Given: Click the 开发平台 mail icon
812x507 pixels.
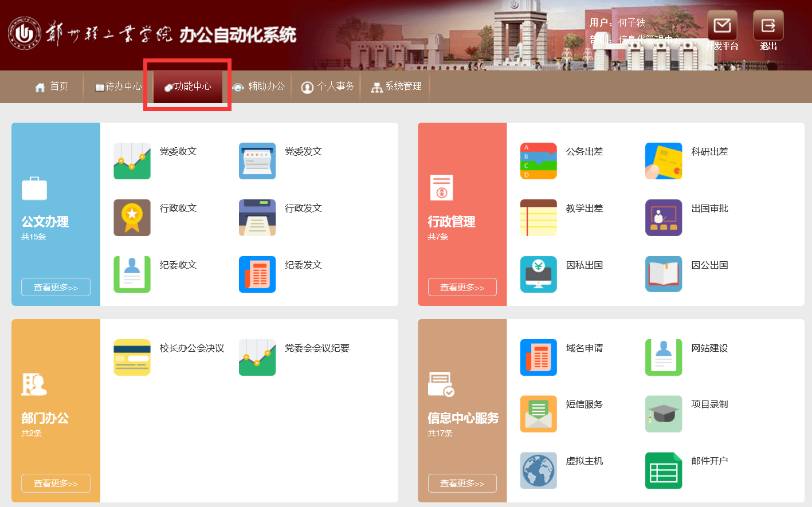Looking at the screenshot, I should [722, 26].
